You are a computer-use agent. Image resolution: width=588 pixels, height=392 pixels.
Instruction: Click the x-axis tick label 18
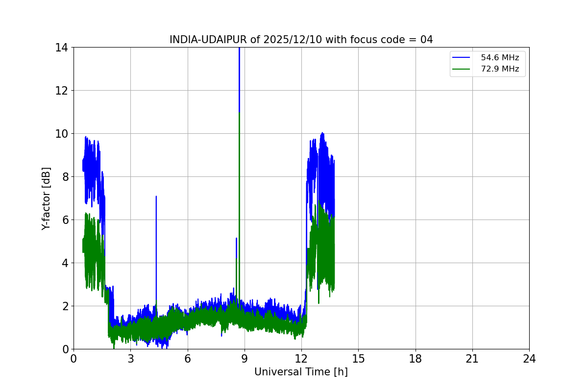(416, 359)
